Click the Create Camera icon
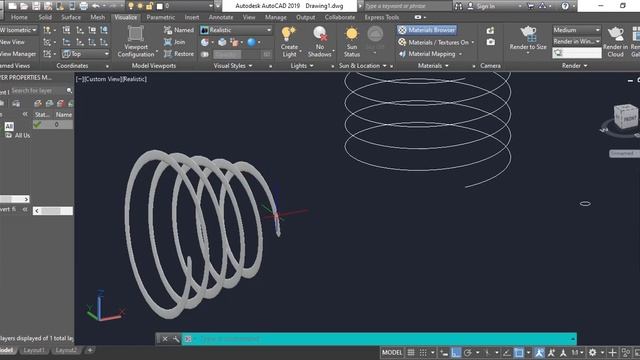The image size is (640, 360). point(490,30)
